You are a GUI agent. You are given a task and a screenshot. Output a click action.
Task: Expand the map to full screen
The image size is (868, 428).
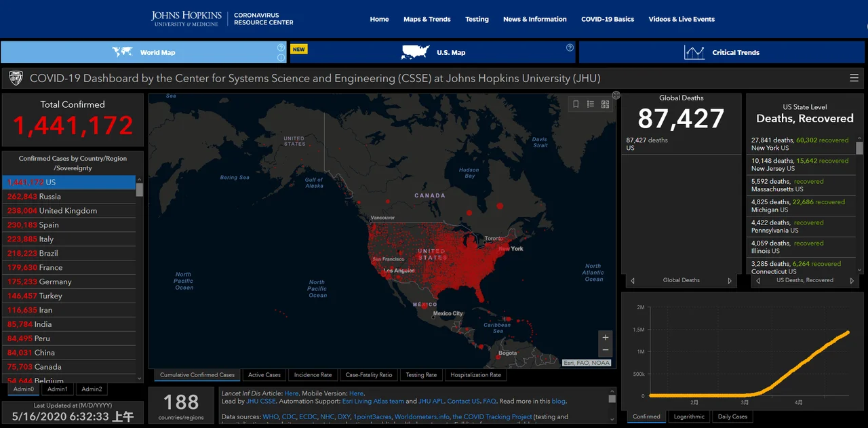[x=616, y=96]
